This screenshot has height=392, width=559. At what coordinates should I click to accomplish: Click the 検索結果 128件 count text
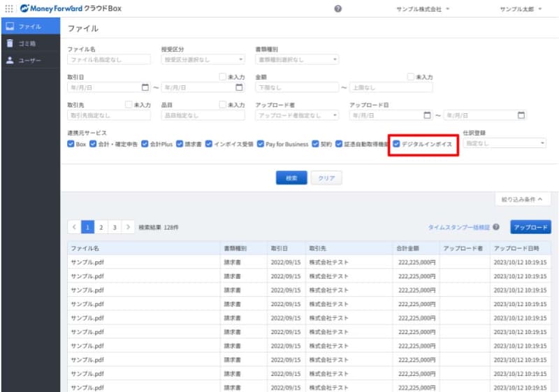pos(159,227)
